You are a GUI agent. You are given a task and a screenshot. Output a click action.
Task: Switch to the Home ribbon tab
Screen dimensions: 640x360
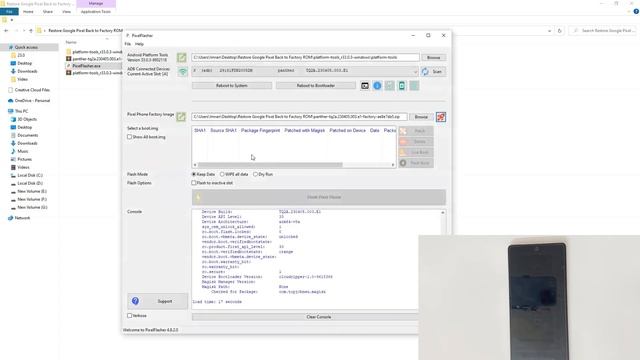(28, 12)
